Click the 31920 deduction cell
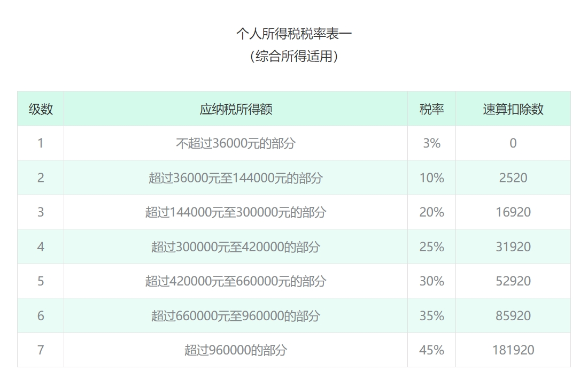The height and width of the screenshot is (386, 588). click(513, 247)
